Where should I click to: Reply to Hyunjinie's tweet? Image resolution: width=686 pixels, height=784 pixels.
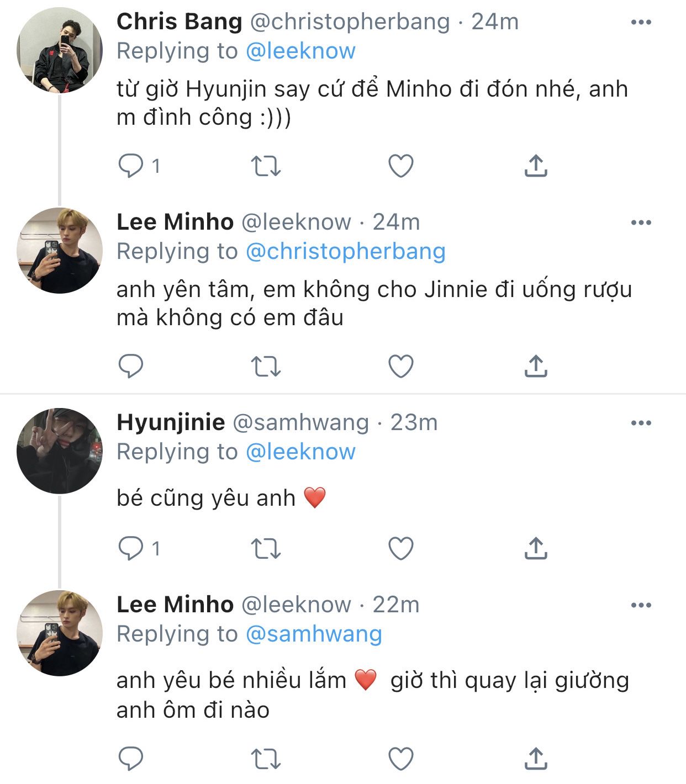pyautogui.click(x=131, y=549)
